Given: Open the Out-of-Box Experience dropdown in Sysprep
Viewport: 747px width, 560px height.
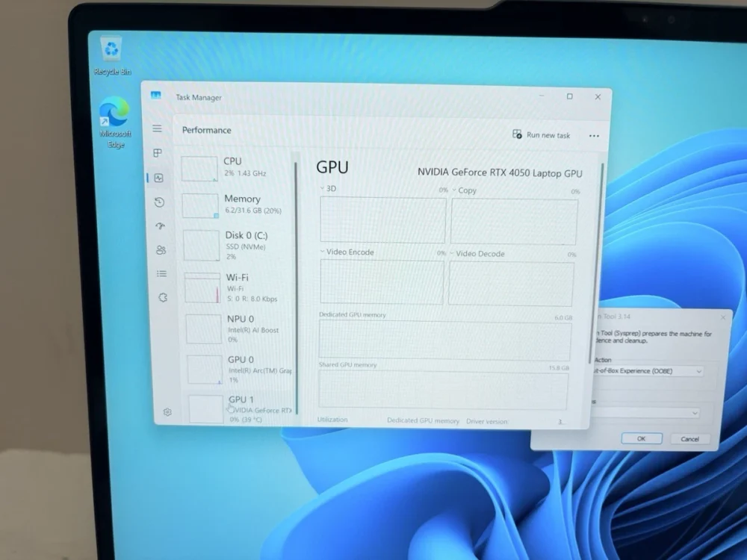Looking at the screenshot, I should coord(648,371).
